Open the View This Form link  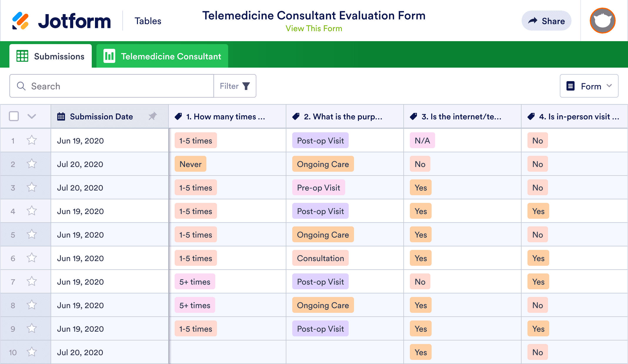pyautogui.click(x=314, y=29)
